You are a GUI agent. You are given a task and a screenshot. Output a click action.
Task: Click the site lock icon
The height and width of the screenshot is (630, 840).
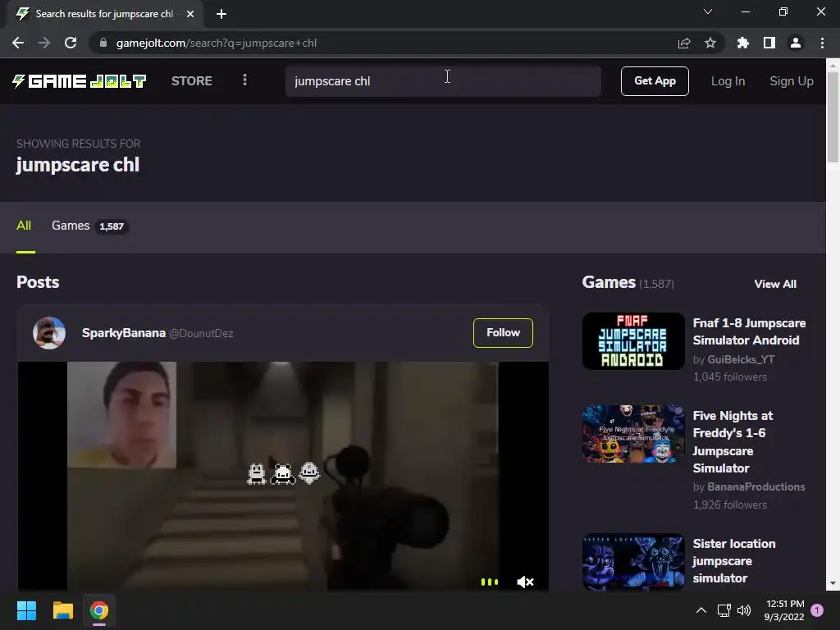point(103,43)
